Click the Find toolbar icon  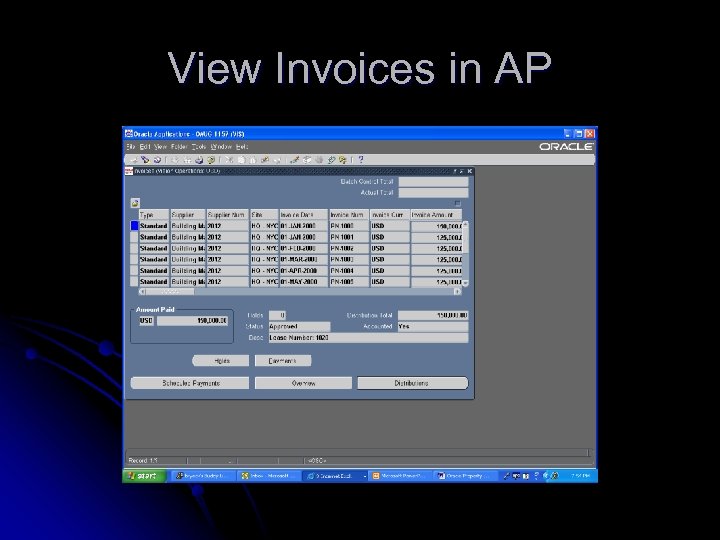click(145, 160)
